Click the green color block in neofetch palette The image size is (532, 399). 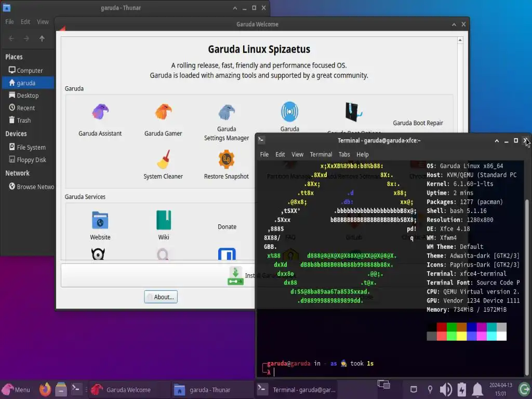[x=451, y=327]
